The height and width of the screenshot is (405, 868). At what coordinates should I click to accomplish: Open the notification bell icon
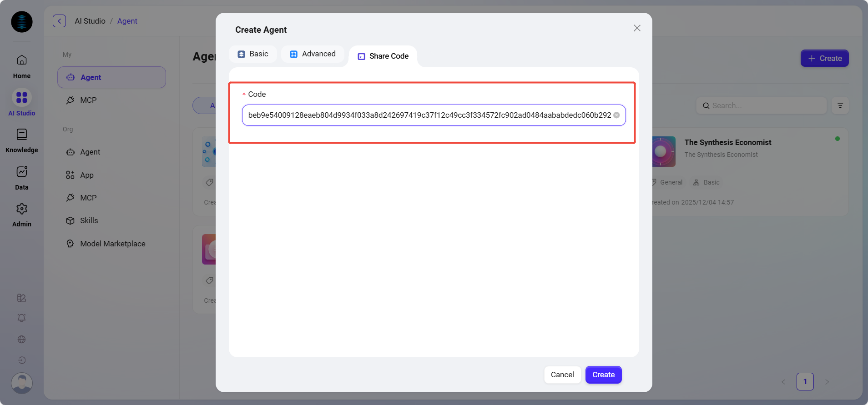pos(21,318)
